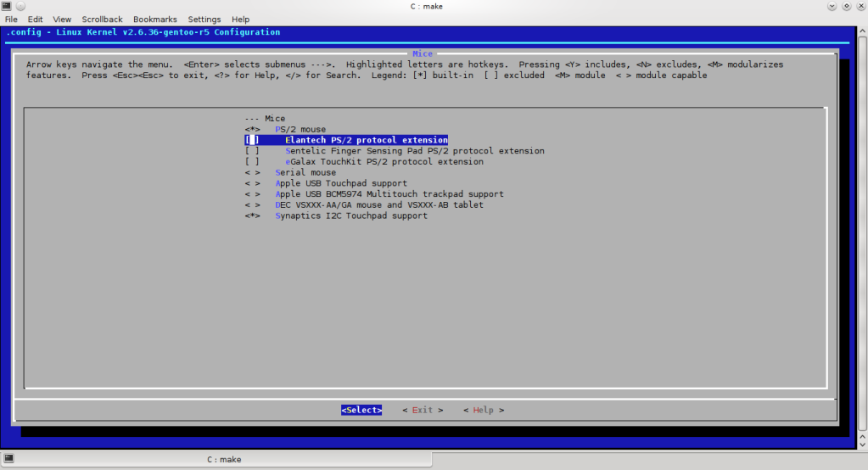Click the new tab icon at bottom left
Viewport: 868px width, 470px height.
pos(8,458)
